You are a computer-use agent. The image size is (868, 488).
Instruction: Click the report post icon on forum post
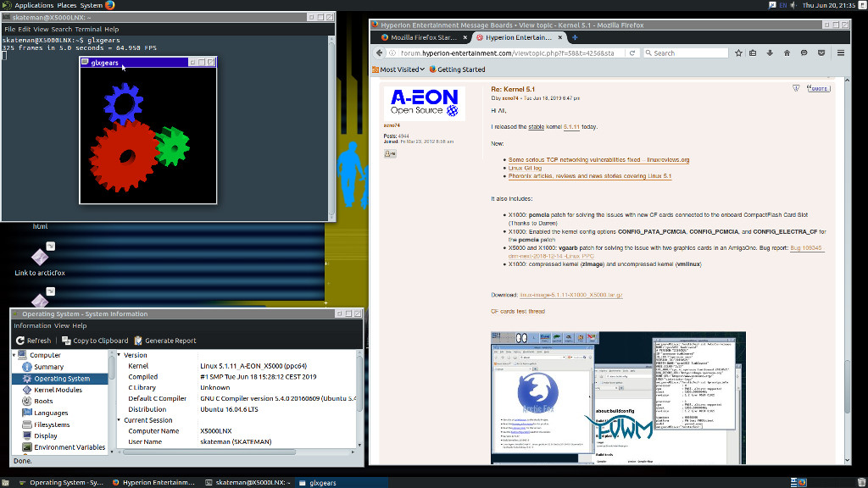click(x=796, y=88)
